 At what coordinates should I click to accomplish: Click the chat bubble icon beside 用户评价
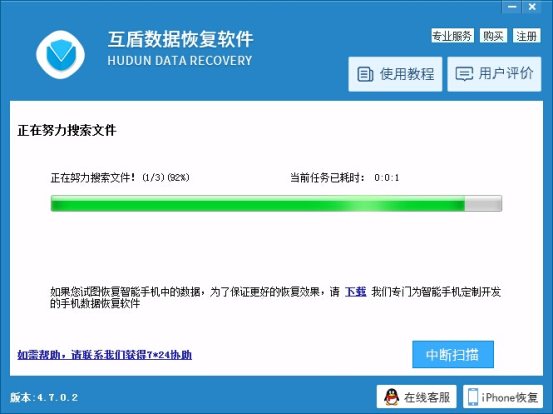[464, 74]
